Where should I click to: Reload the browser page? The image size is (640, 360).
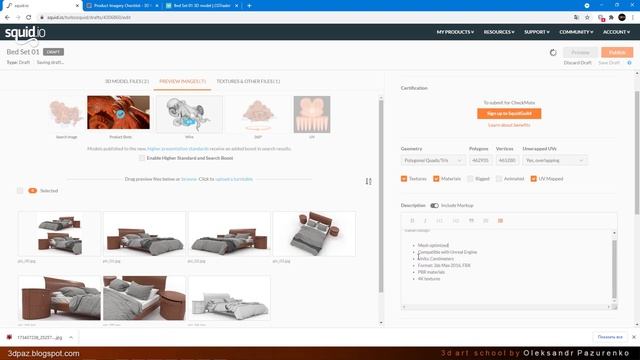29,18
